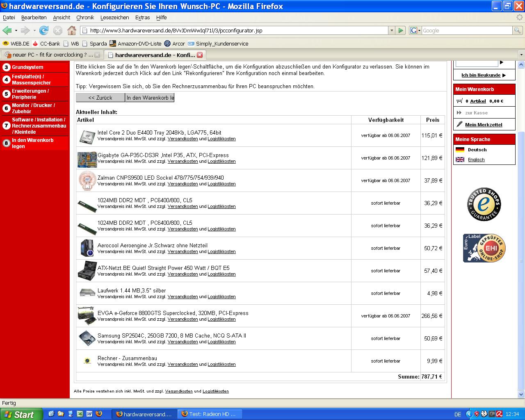Click the German flag icon
Screen dimensions: 525x420
tap(460, 150)
